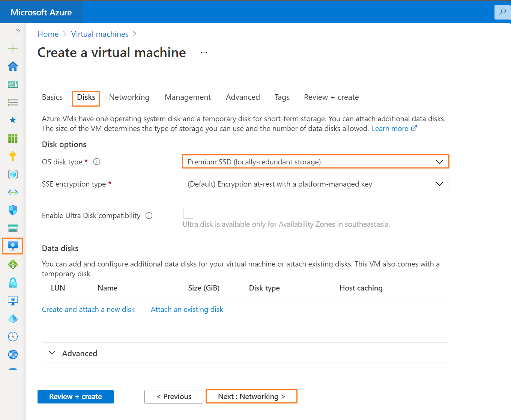
Task: Click Next : Networking button
Action: tap(251, 397)
